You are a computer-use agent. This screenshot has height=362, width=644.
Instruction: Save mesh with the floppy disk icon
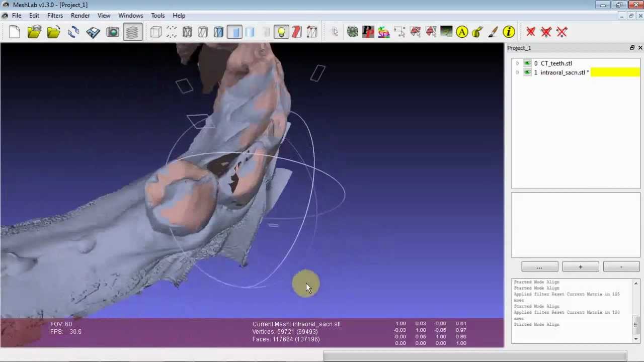(x=93, y=32)
